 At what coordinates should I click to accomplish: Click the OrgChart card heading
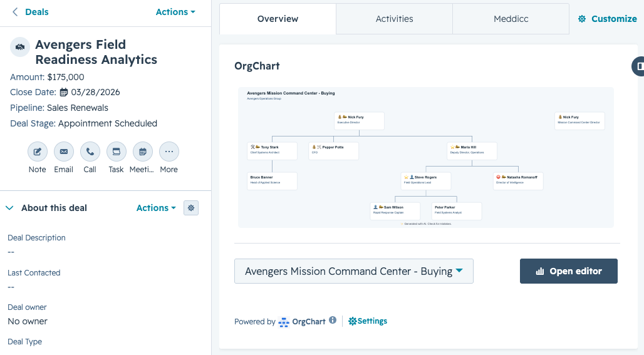coord(257,66)
